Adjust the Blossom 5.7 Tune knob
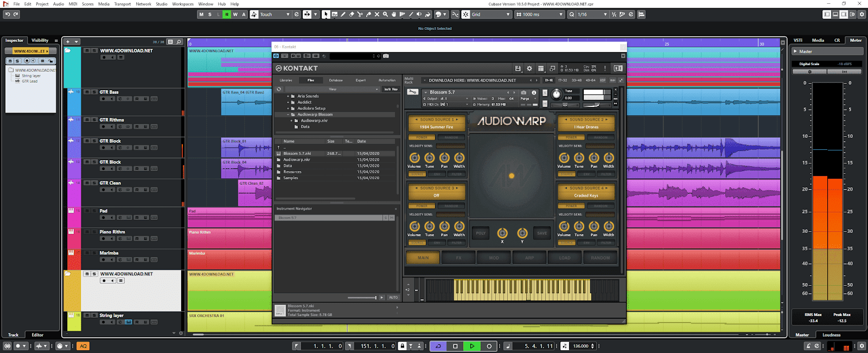The height and width of the screenshot is (353, 868). pos(557,94)
